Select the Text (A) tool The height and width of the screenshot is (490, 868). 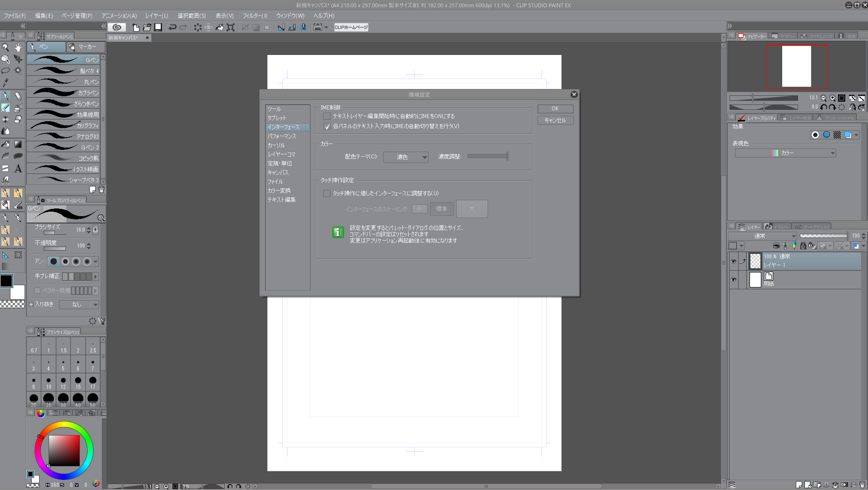tap(18, 168)
